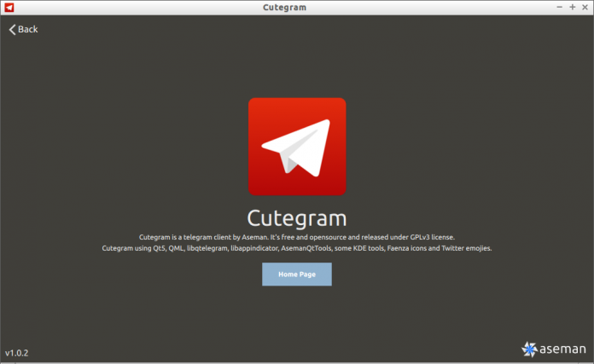Click the large red Cutegram paper-plane logo
Screen dimensions: 594x364
pos(297,147)
